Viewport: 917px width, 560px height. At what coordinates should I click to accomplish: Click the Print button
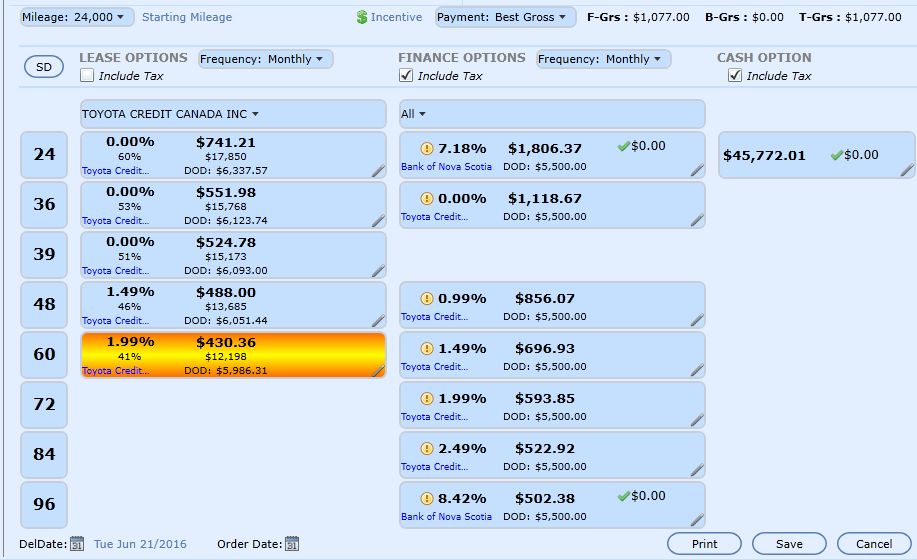(704, 544)
